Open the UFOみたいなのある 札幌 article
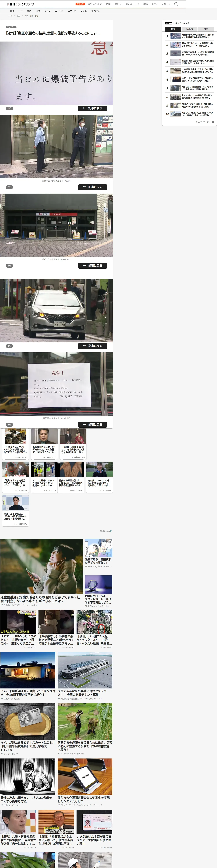Image resolution: width=217 pixels, height=868 pixels. (18, 629)
